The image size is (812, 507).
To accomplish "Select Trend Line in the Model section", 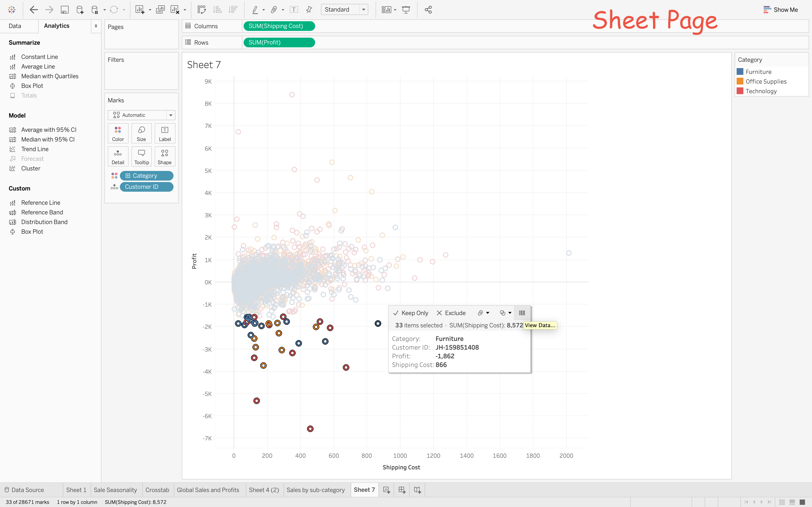I will [x=35, y=149].
